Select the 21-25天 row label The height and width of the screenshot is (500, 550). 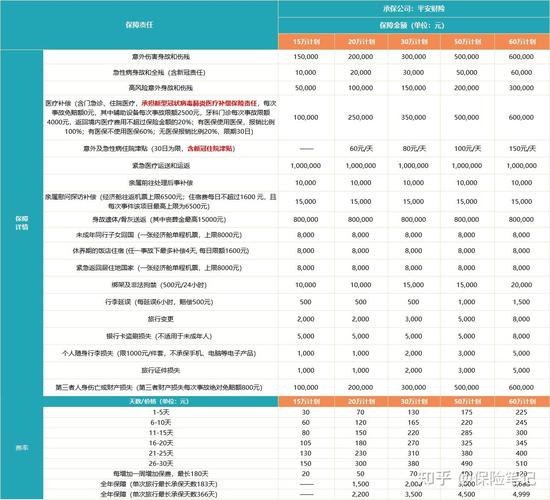click(x=161, y=453)
